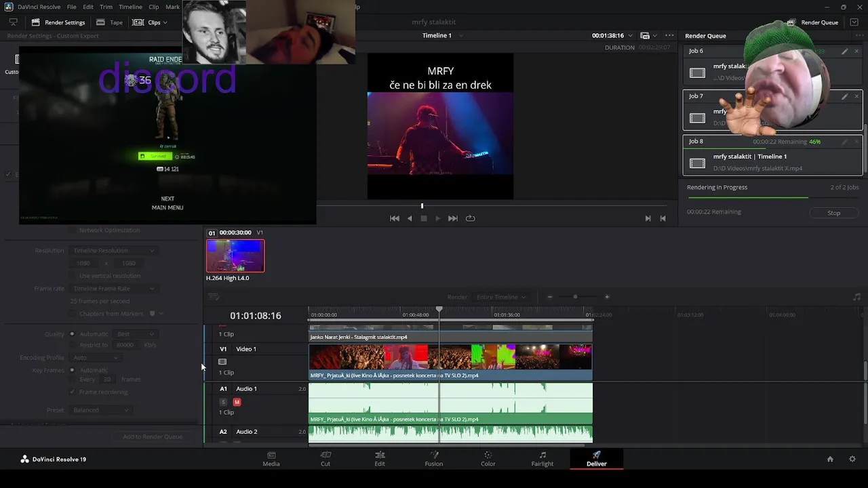Open timeline view options icon

coord(214,297)
